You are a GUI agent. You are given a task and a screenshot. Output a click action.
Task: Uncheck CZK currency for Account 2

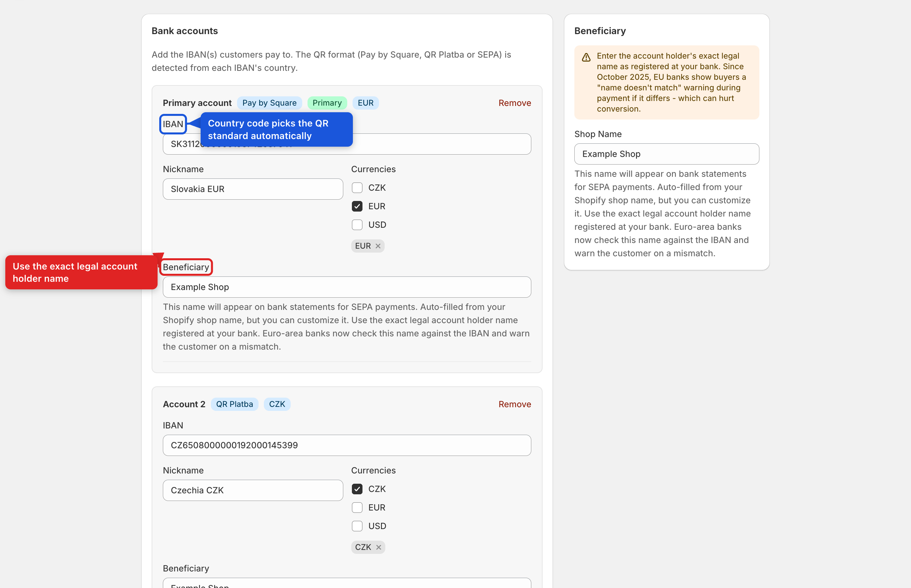coord(357,489)
